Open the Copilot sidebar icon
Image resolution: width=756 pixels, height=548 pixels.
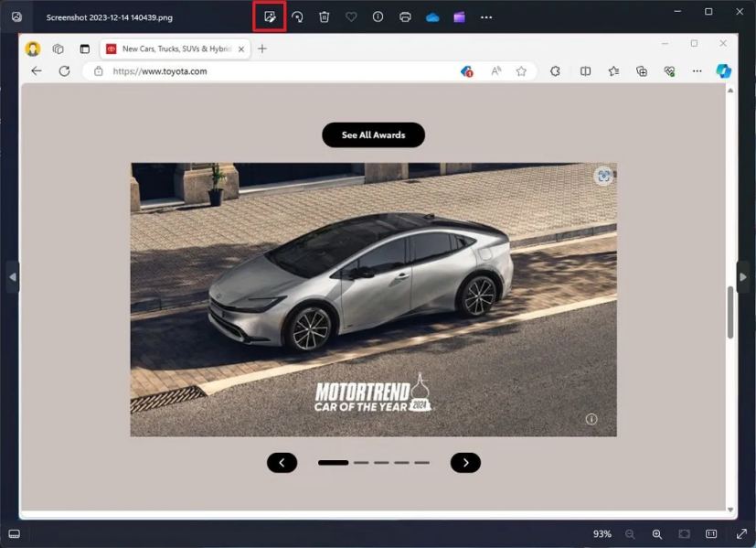pyautogui.click(x=723, y=71)
